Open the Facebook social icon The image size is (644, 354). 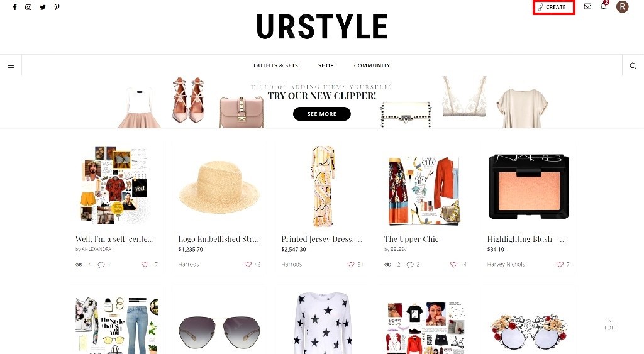click(15, 7)
